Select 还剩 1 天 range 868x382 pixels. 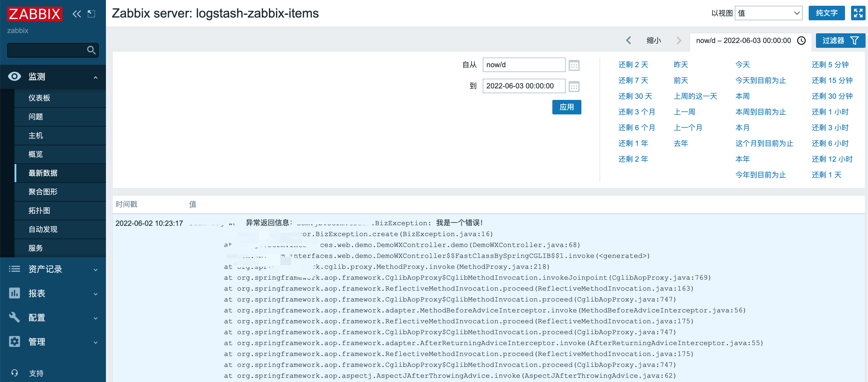click(827, 175)
